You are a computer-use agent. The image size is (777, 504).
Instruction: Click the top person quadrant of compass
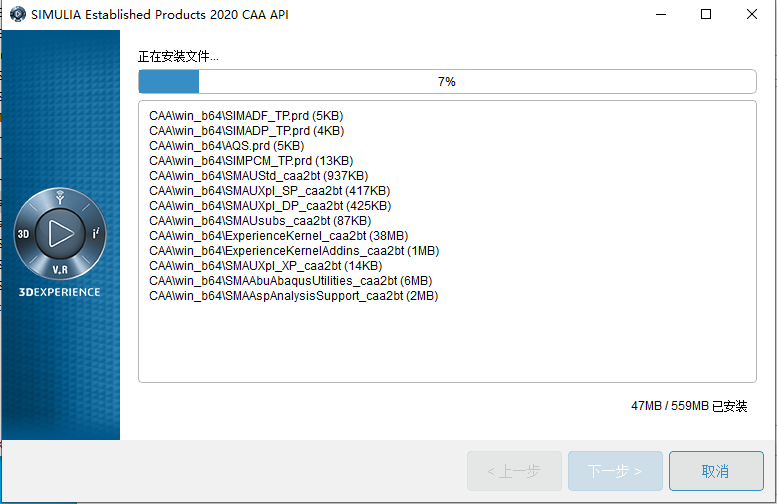tap(60, 197)
